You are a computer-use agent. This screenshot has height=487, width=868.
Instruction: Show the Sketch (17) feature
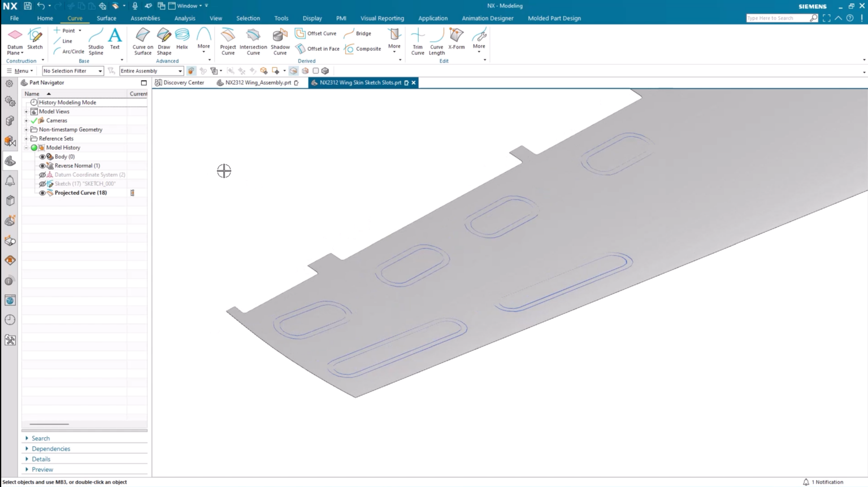click(x=42, y=184)
